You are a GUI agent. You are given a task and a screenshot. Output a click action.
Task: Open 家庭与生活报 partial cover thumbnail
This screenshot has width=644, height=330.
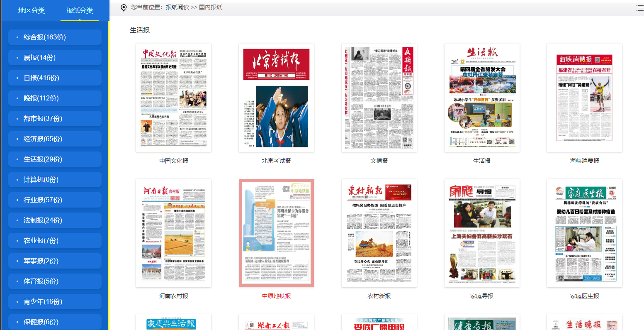173,322
